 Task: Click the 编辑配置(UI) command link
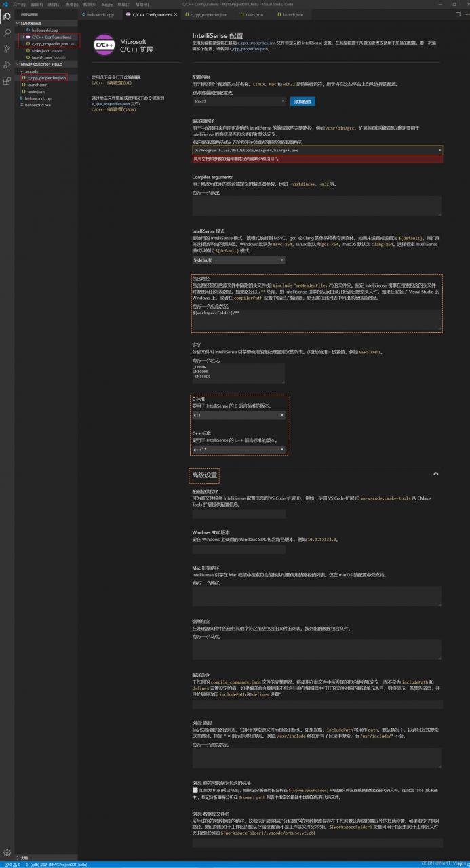pyautogui.click(x=112, y=84)
